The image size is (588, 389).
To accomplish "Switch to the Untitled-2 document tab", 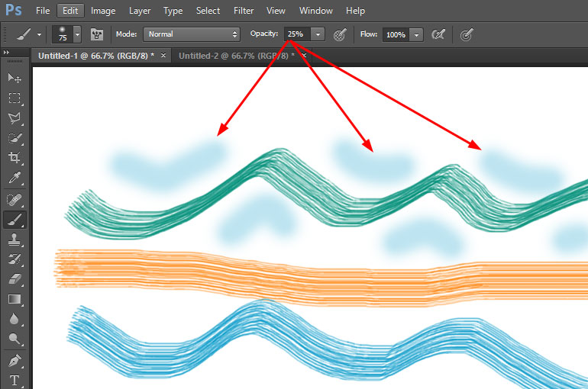I will coord(236,56).
